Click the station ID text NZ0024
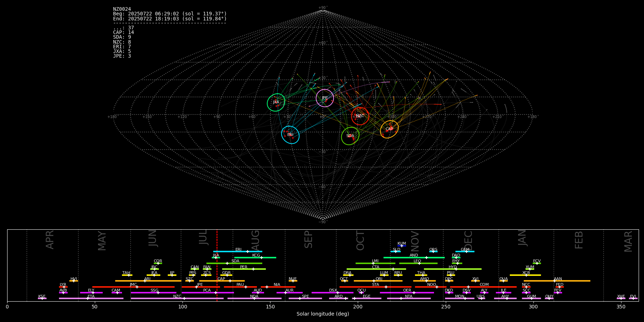Viewport: 644px width, 322px height. coord(122,9)
